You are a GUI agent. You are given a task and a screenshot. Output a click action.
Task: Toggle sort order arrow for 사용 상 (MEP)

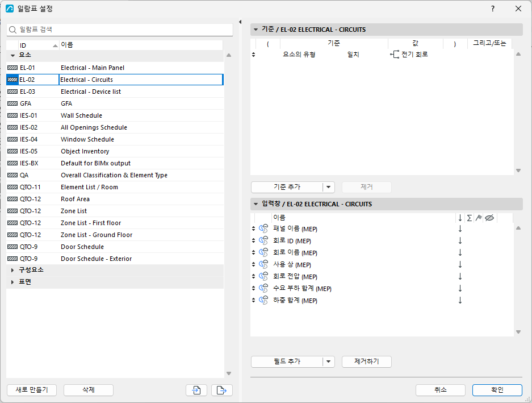[460, 264]
